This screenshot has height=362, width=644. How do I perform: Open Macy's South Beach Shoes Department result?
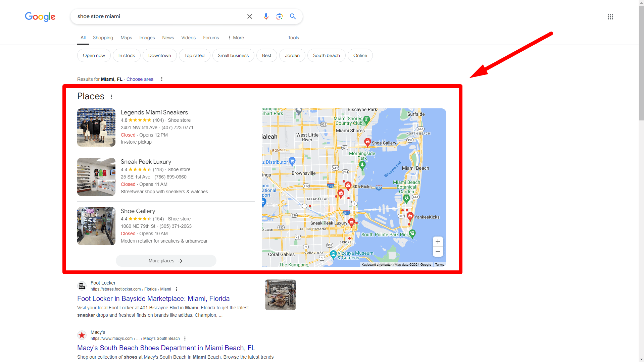166,348
